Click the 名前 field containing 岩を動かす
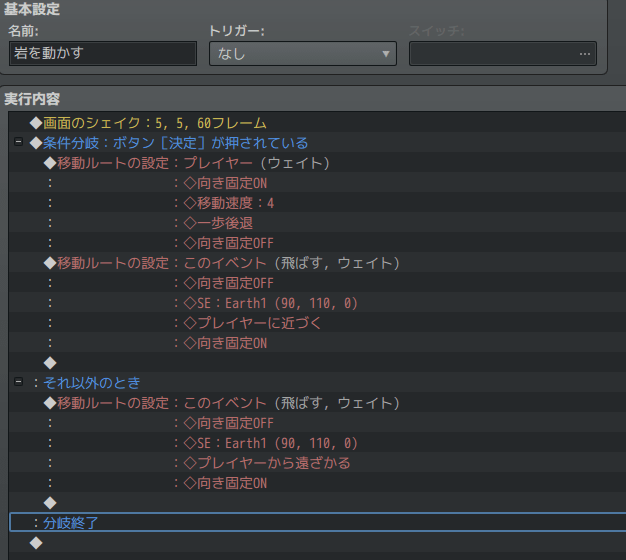 click(102, 54)
